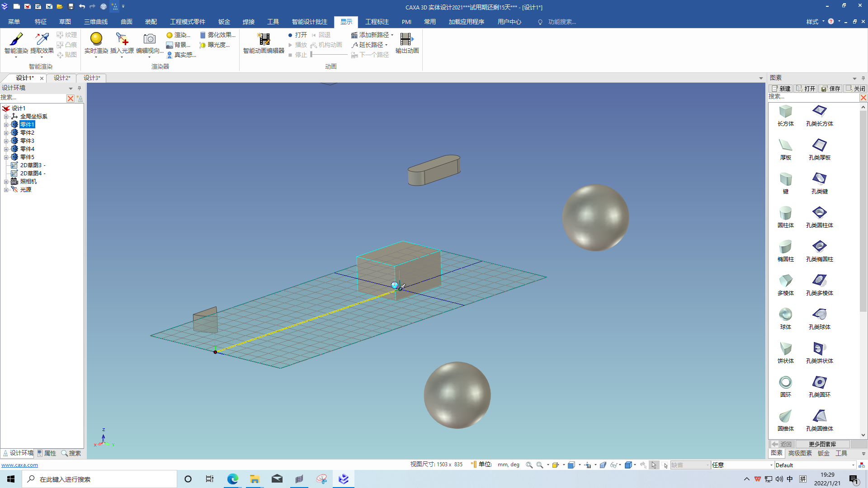Click the 更多图素库 button
868x488 pixels.
point(822,444)
